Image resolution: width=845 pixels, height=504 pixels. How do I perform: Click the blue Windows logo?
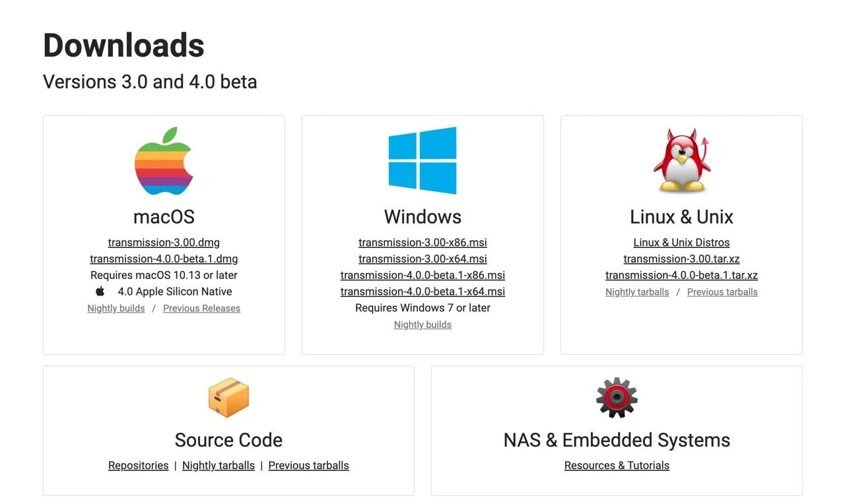tap(422, 161)
